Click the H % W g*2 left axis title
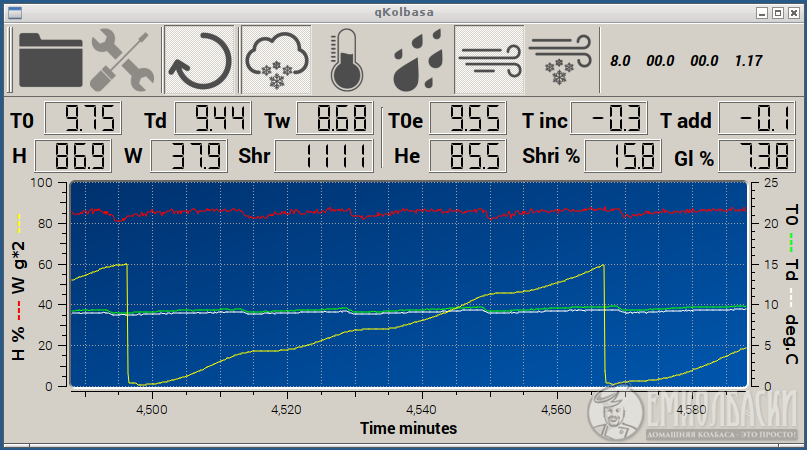Viewport: 807px width, 450px height. coord(19,286)
